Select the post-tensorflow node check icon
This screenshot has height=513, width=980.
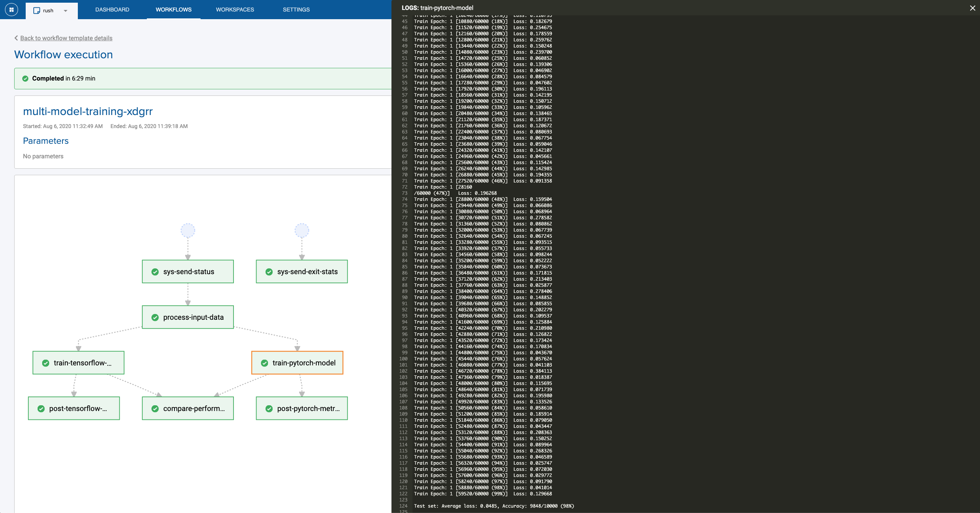coord(41,409)
